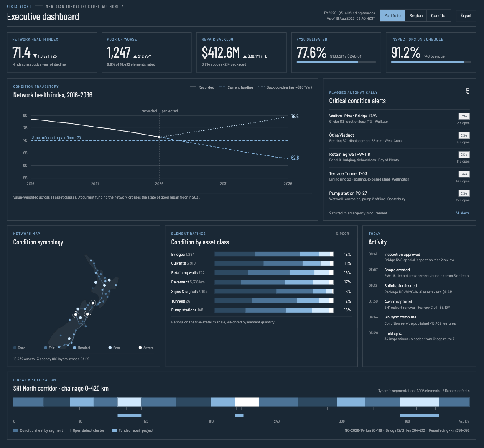This screenshot has width=484, height=448.
Task: Click the 2026 data point on trajectory chart
Action: 159,137
